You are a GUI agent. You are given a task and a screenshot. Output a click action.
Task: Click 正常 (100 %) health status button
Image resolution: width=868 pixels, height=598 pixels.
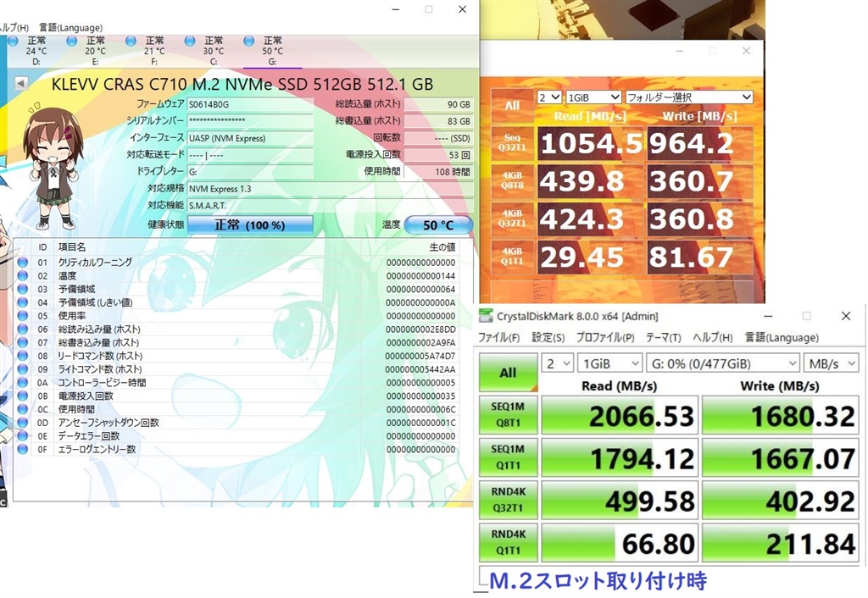coord(250,224)
